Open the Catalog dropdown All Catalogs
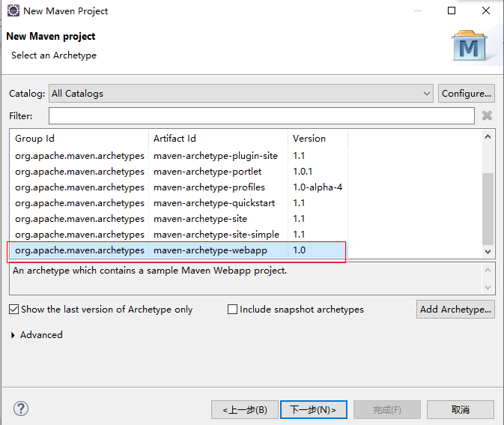The height and width of the screenshot is (425, 504). [240, 93]
